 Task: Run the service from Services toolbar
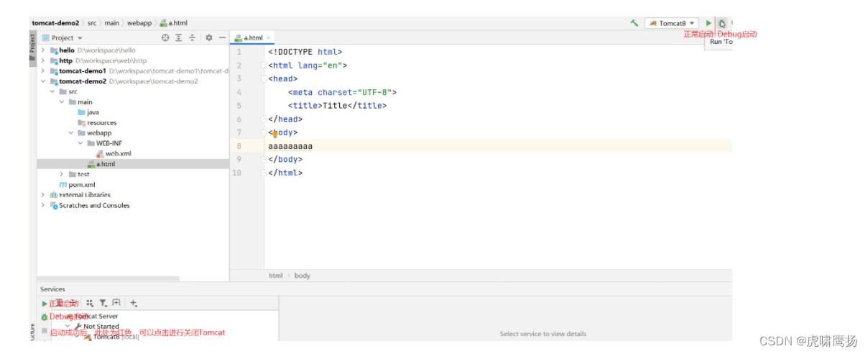45,304
